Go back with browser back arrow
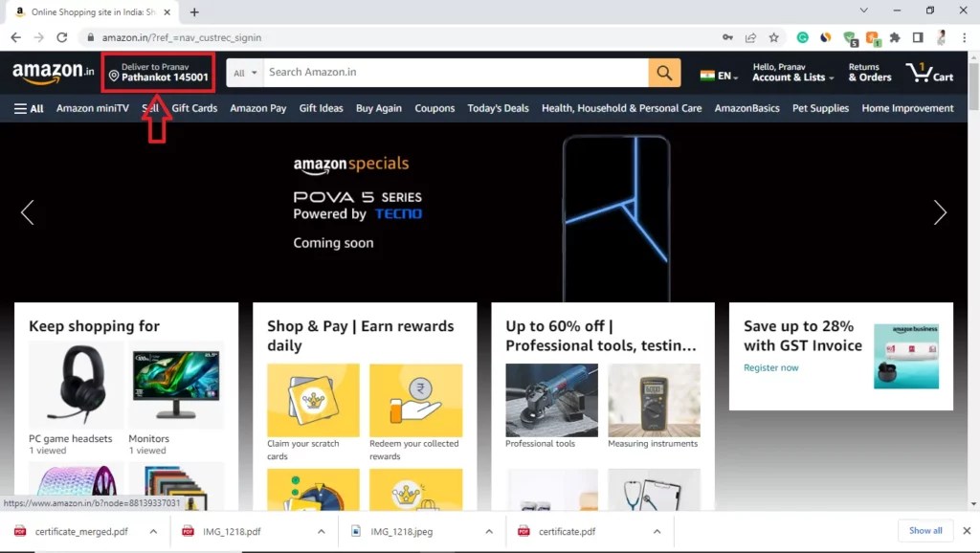The width and height of the screenshot is (980, 553). (x=15, y=37)
